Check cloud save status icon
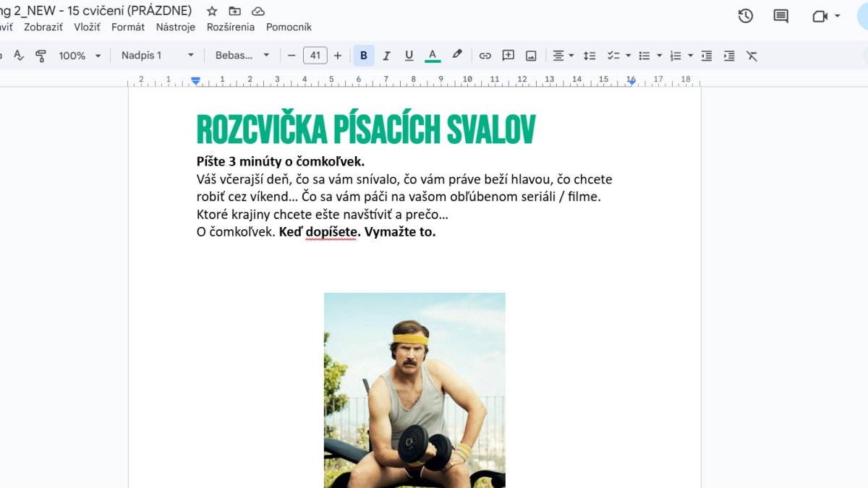868x488 pixels. point(258,11)
